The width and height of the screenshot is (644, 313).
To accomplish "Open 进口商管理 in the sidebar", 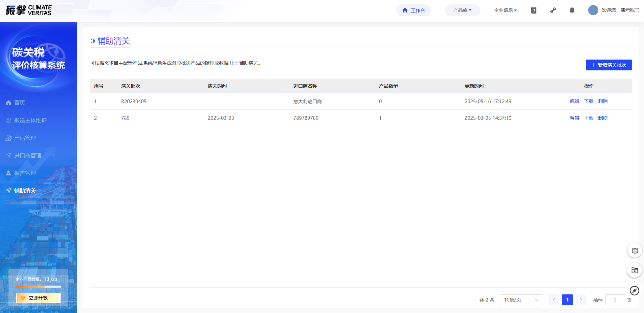I will (27, 155).
